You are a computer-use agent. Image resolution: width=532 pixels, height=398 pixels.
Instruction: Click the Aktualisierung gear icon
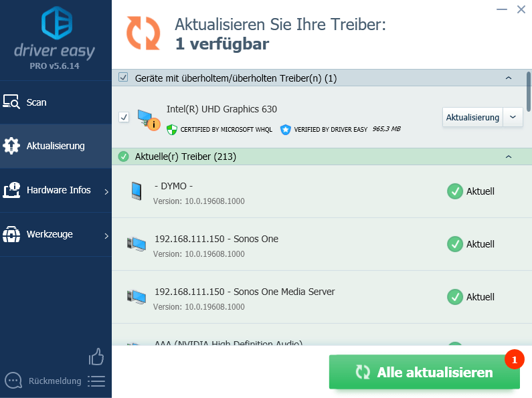(11, 146)
